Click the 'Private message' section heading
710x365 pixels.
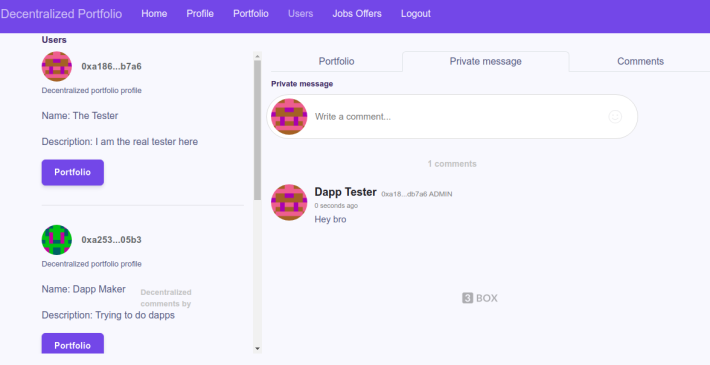[302, 84]
